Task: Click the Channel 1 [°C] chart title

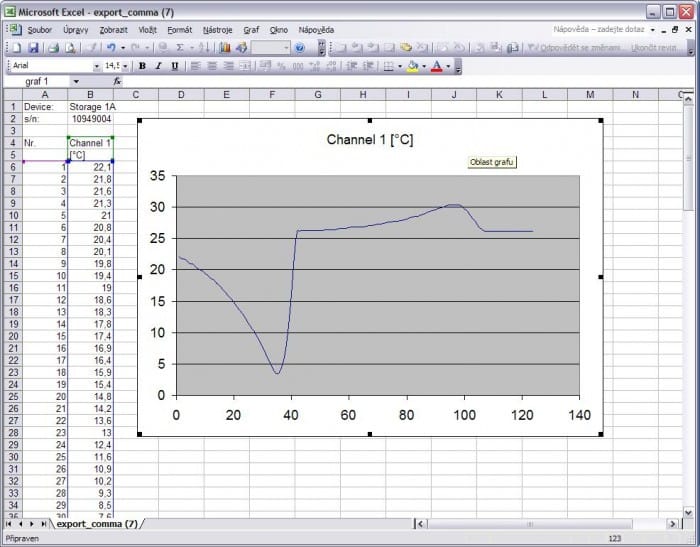Action: [x=369, y=139]
